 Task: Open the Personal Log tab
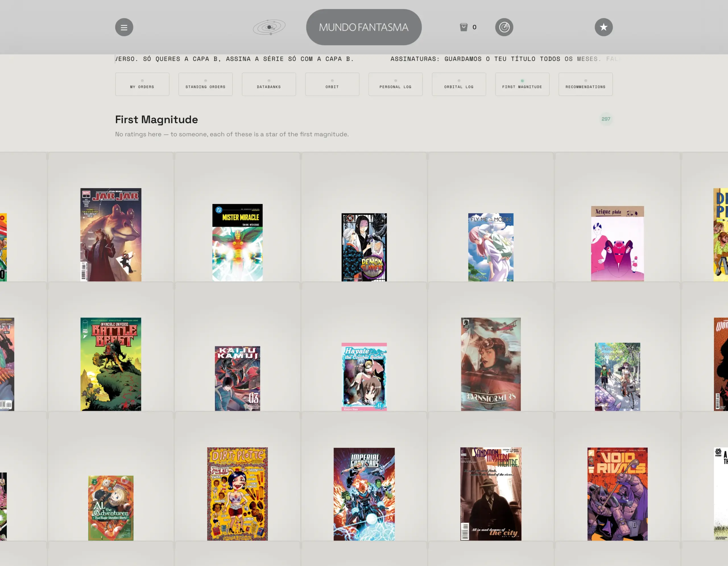pyautogui.click(x=395, y=84)
